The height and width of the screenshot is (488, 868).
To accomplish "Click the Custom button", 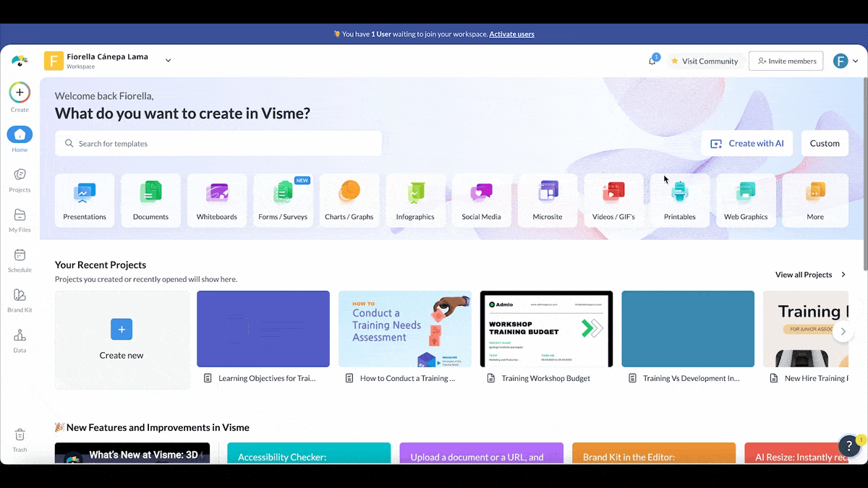I will [x=825, y=143].
